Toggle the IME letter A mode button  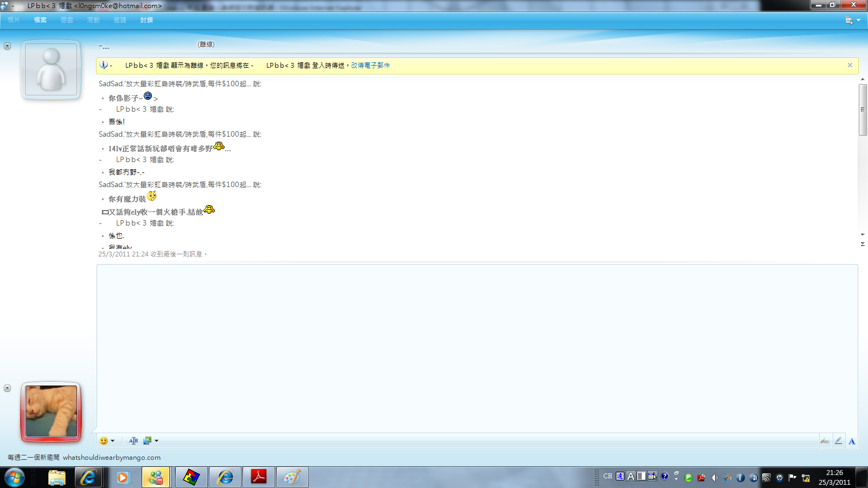[x=631, y=476]
